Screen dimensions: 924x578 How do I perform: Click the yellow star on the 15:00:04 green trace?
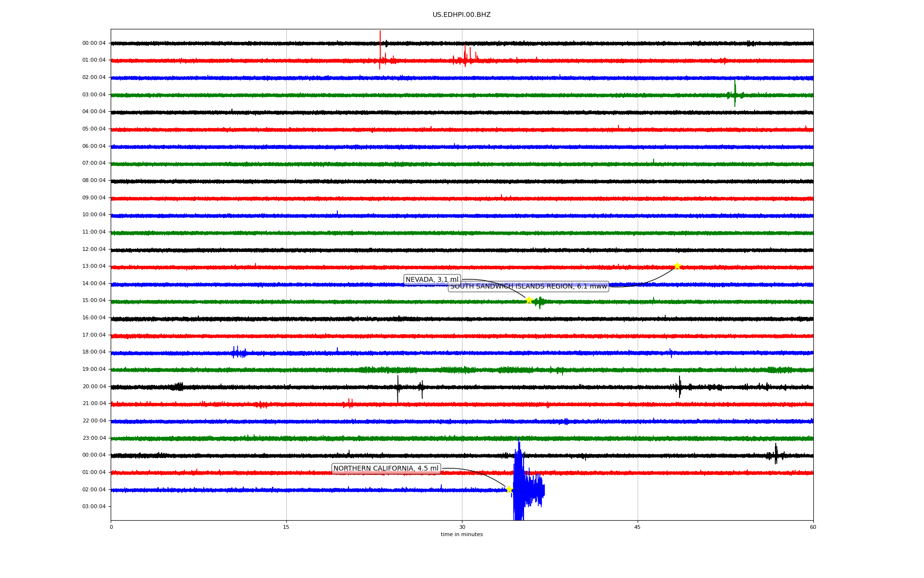coord(529,300)
